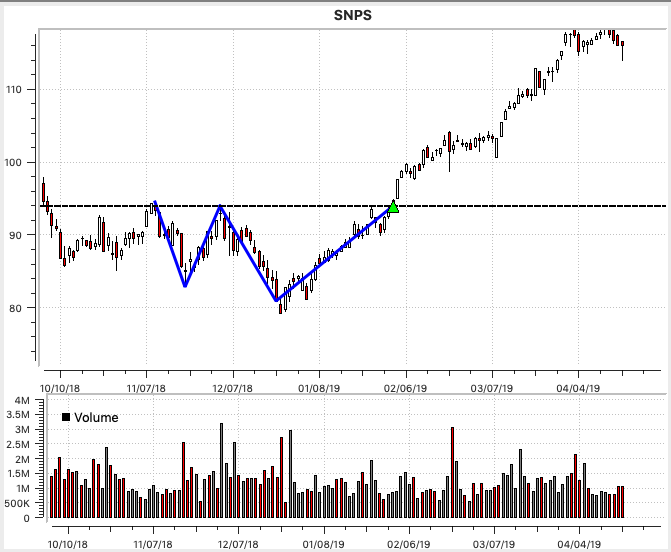Image resolution: width=671 pixels, height=552 pixels.
Task: Click the 0 volume axis label
Action: point(27,518)
